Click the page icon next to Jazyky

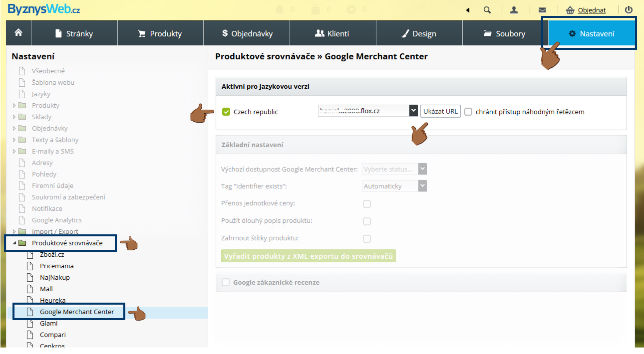click(x=22, y=94)
